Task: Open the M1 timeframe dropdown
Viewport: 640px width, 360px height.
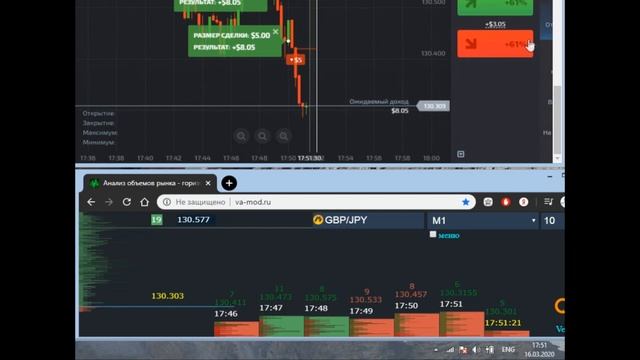Action: pos(483,220)
